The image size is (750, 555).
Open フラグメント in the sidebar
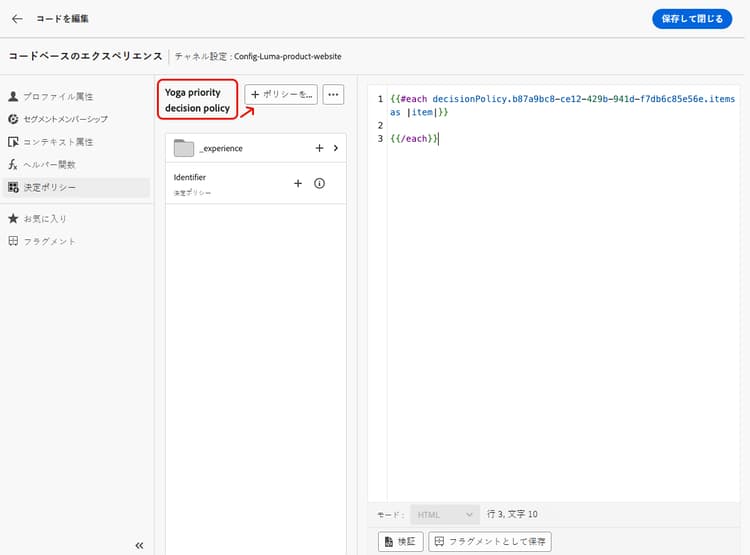(50, 241)
